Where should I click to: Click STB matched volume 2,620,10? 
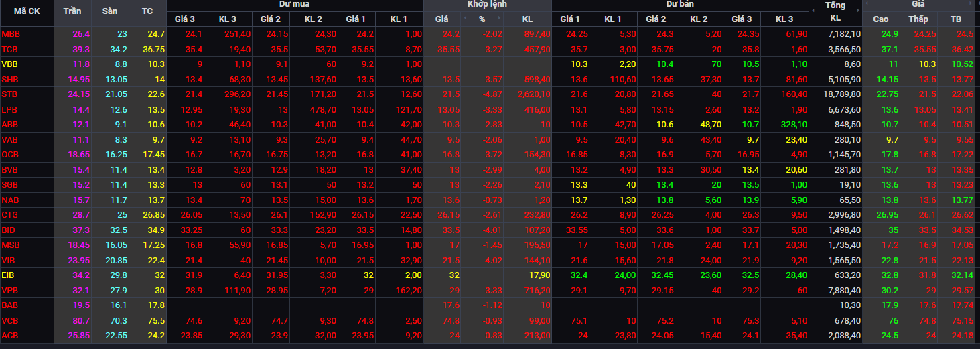point(535,94)
